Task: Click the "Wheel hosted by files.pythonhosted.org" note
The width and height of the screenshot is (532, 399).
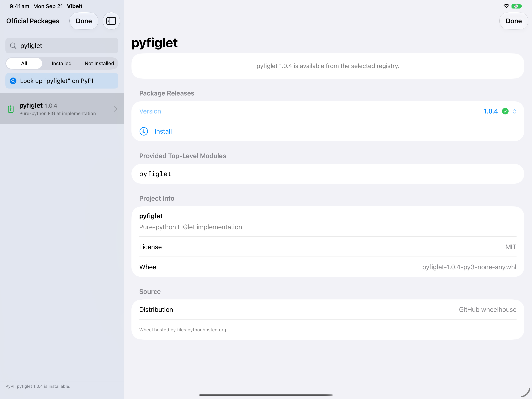Action: [x=183, y=330]
